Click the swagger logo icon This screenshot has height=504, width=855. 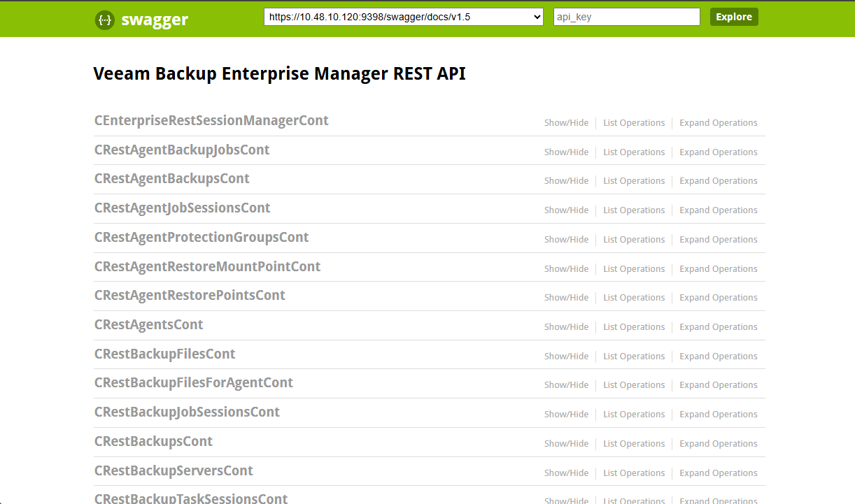tap(104, 20)
